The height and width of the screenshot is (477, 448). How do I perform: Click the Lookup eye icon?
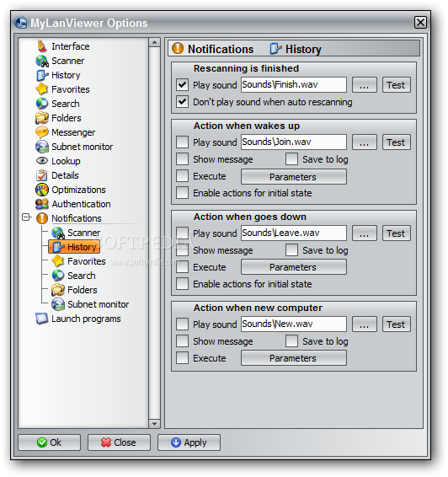point(42,161)
